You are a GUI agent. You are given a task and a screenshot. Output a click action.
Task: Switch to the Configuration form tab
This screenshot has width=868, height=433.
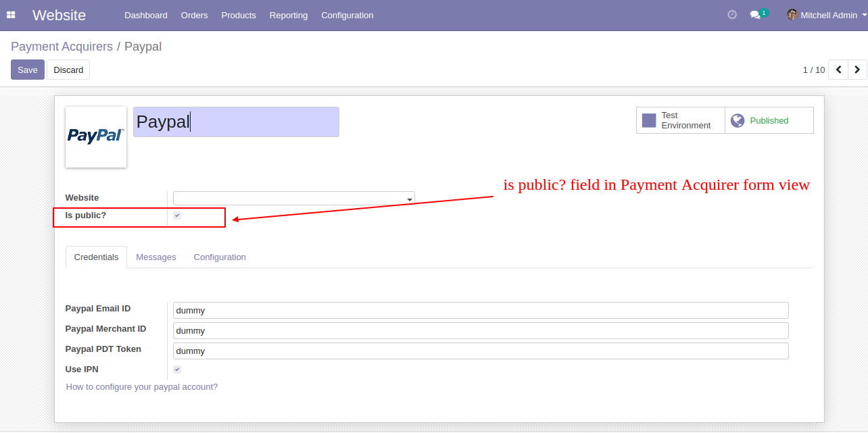click(220, 257)
